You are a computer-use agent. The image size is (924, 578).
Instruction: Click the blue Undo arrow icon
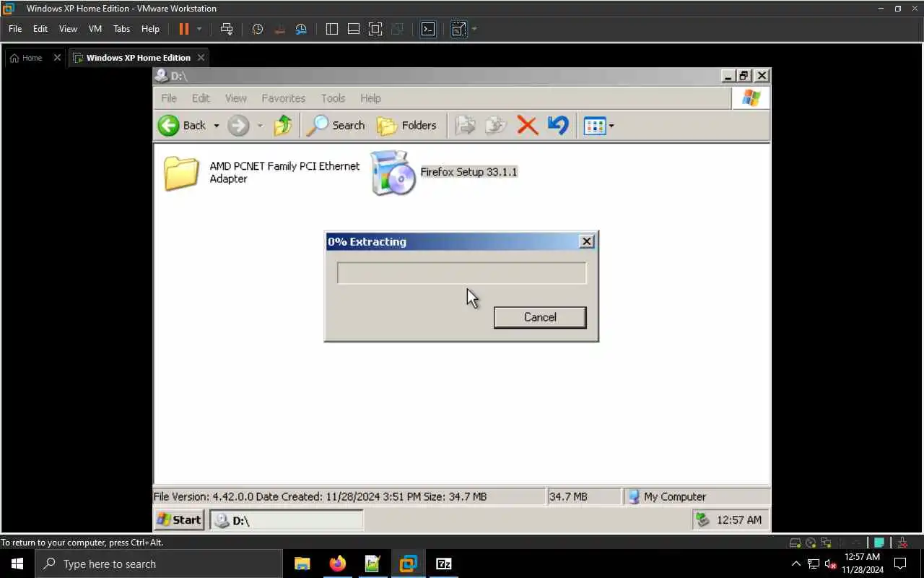point(558,126)
